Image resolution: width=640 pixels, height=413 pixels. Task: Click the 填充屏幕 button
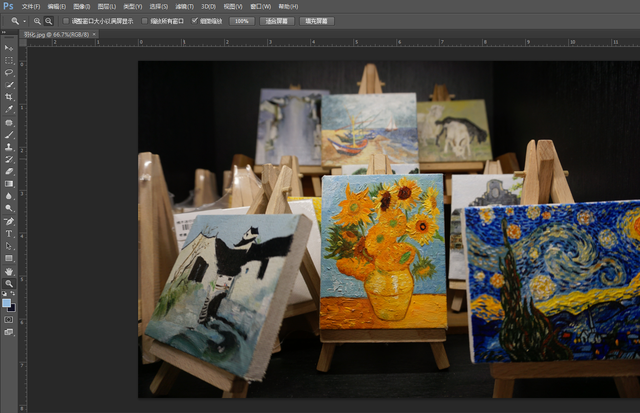315,20
